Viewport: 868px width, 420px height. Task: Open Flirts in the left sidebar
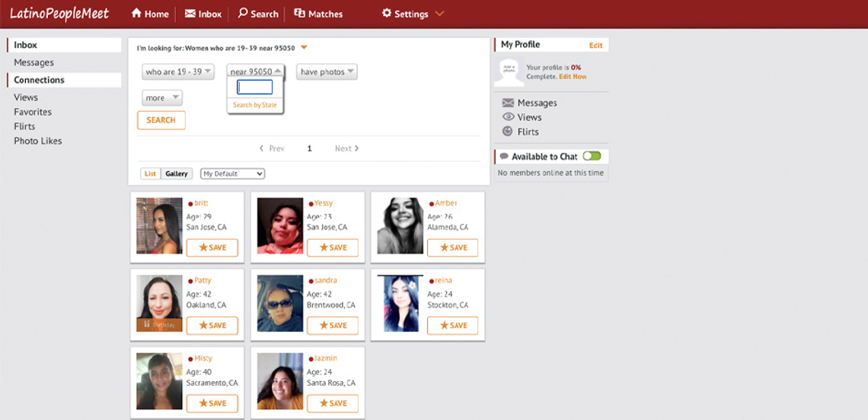tap(24, 126)
